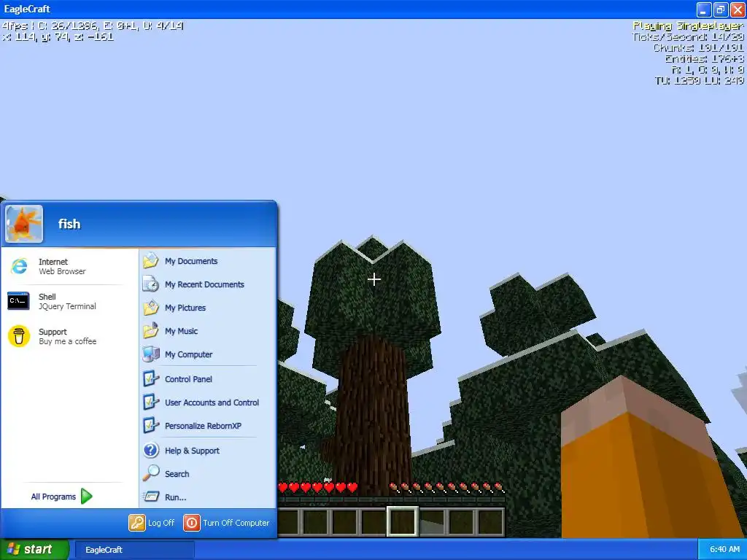The image size is (747, 560).
Task: Choose the 'Control Panel' menu label
Action: [x=188, y=379]
